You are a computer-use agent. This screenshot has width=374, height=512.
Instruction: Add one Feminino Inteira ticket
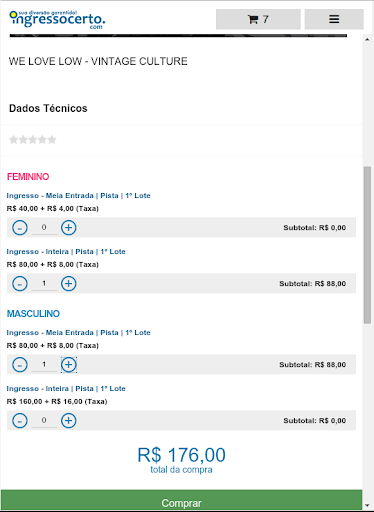pyautogui.click(x=69, y=284)
